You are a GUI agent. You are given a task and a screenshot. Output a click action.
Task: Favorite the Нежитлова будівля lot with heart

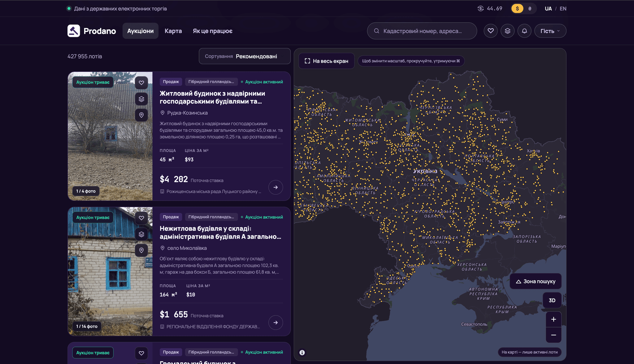pyautogui.click(x=141, y=218)
